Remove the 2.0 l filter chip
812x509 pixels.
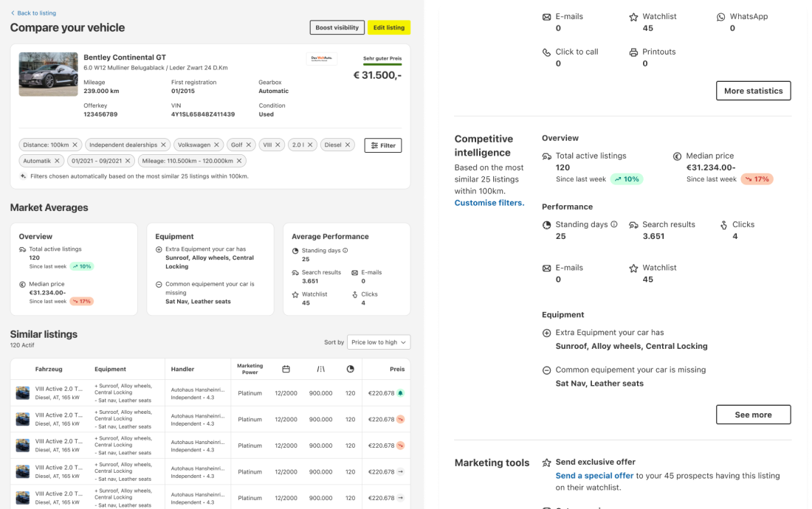click(310, 145)
